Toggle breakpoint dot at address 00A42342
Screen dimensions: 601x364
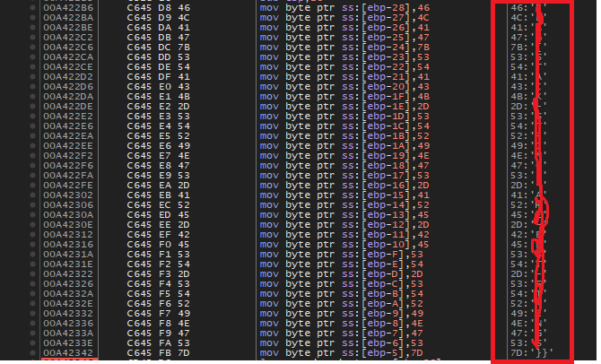(x=33, y=353)
